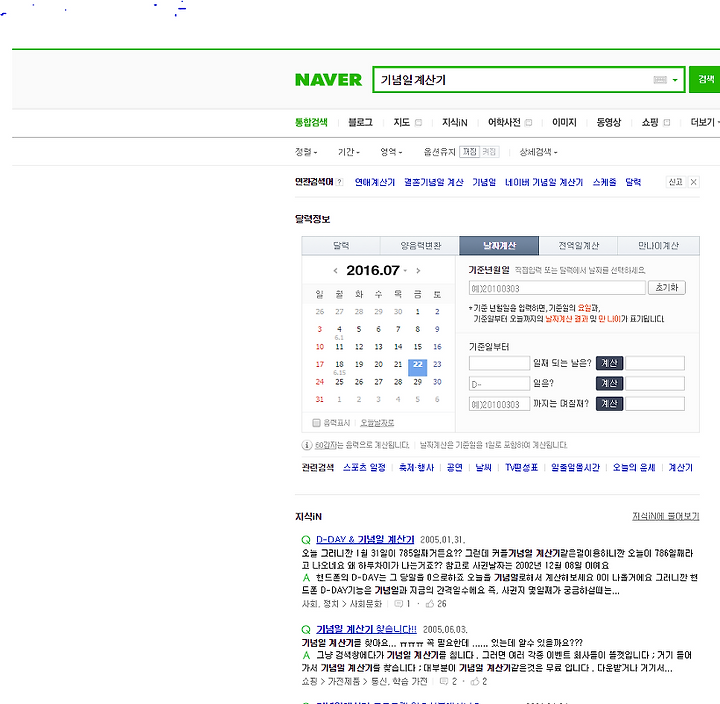720x704 pixels.
Task: Open 지도 in new window icon
Action: tap(418, 123)
